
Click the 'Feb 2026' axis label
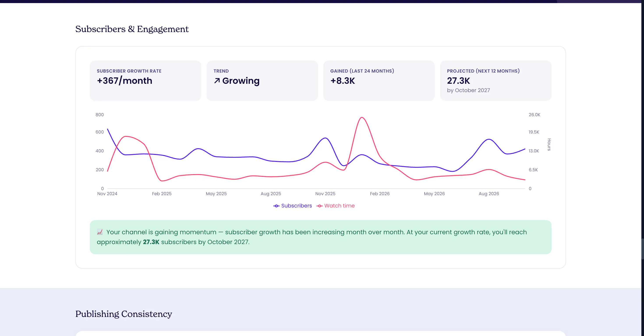click(x=380, y=193)
